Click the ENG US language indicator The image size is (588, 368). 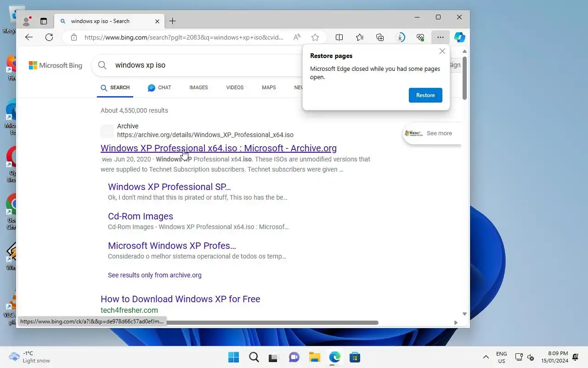(x=501, y=357)
